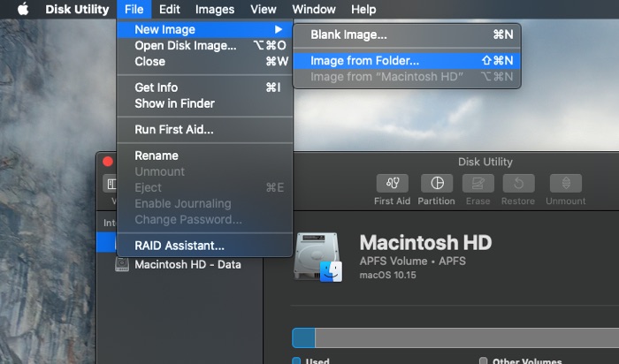Click the Disk Utility window title
The width and height of the screenshot is (619, 364).
485,162
